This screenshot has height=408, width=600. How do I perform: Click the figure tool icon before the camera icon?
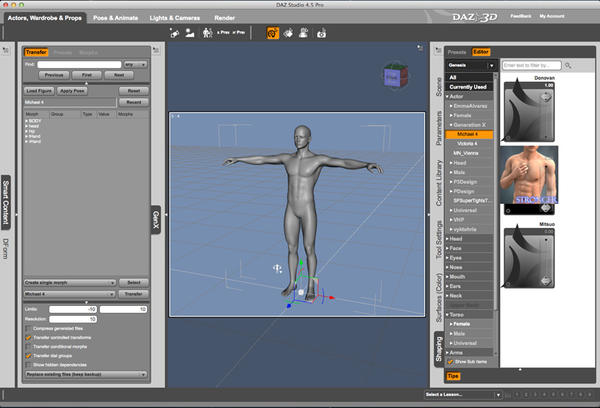[x=304, y=33]
